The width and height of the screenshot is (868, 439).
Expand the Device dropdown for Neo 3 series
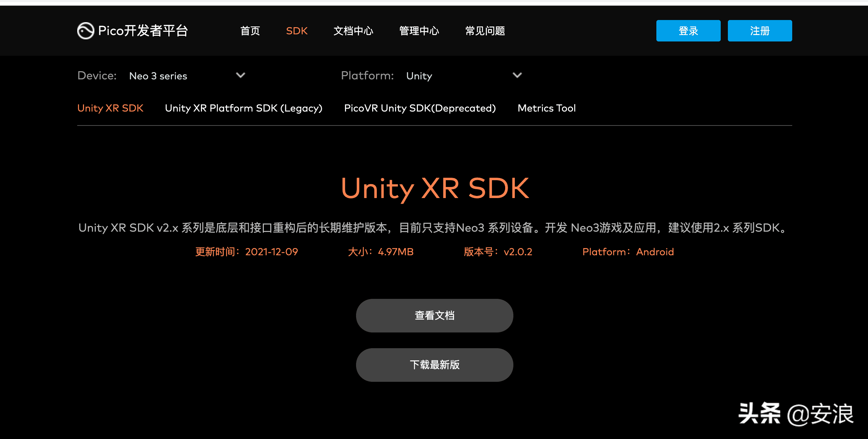[x=241, y=75]
